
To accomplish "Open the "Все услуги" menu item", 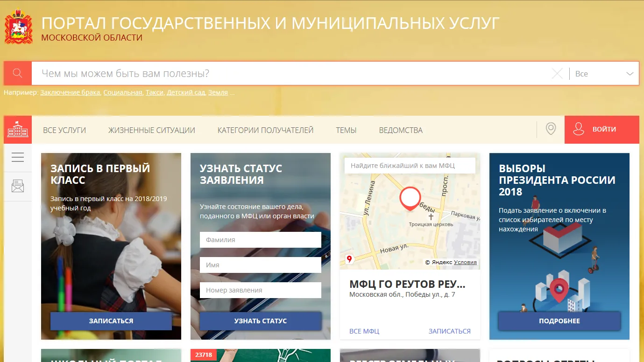I will tap(64, 130).
